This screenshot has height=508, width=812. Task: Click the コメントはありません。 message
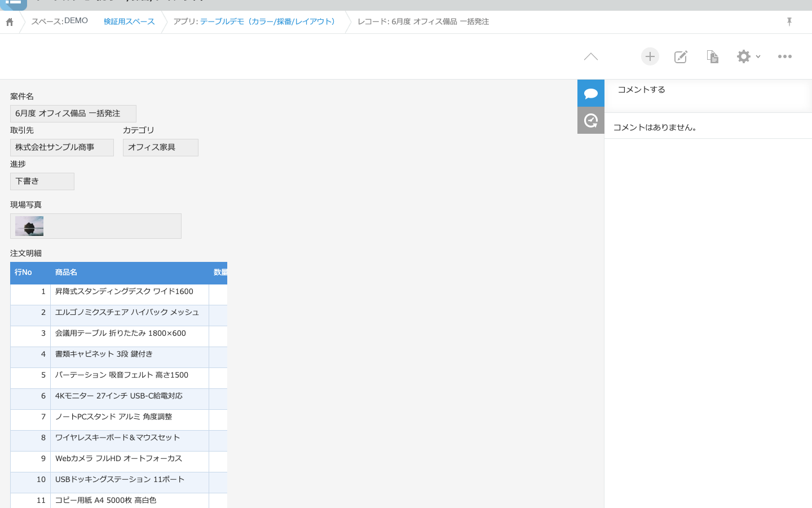(655, 128)
